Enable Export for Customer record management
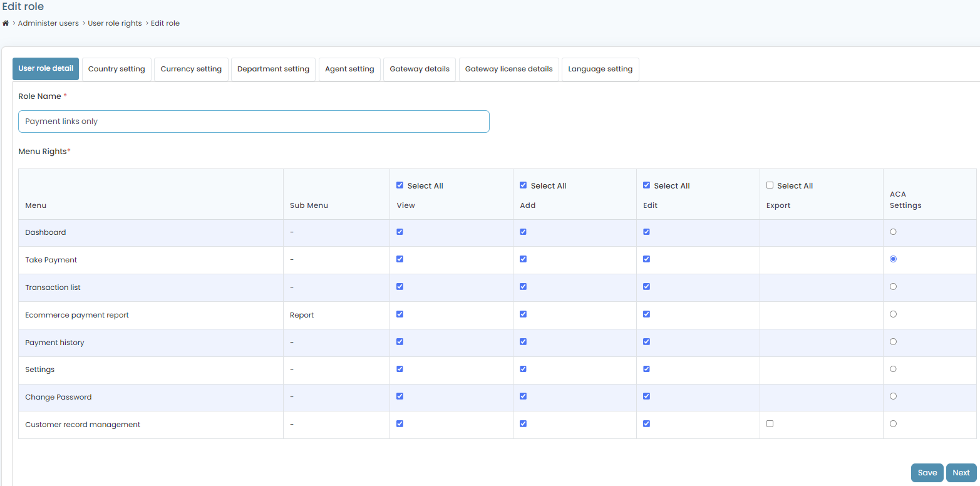 (770, 423)
